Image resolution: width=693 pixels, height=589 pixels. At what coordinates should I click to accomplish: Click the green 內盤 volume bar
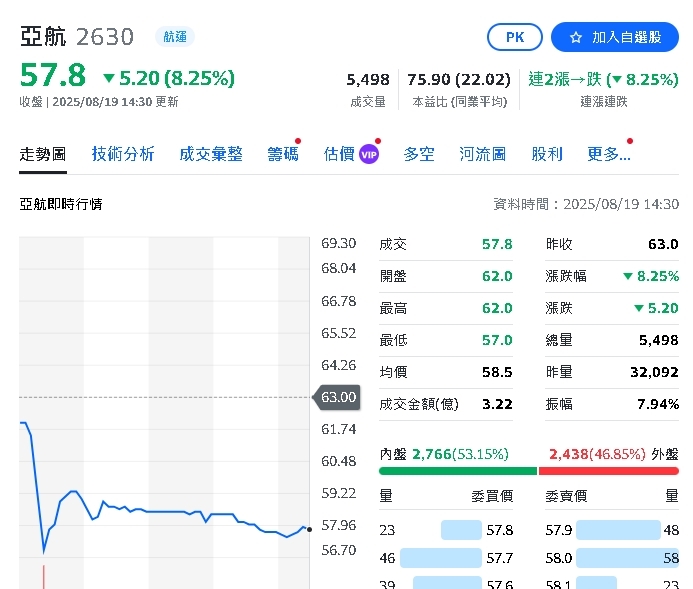pyautogui.click(x=458, y=471)
